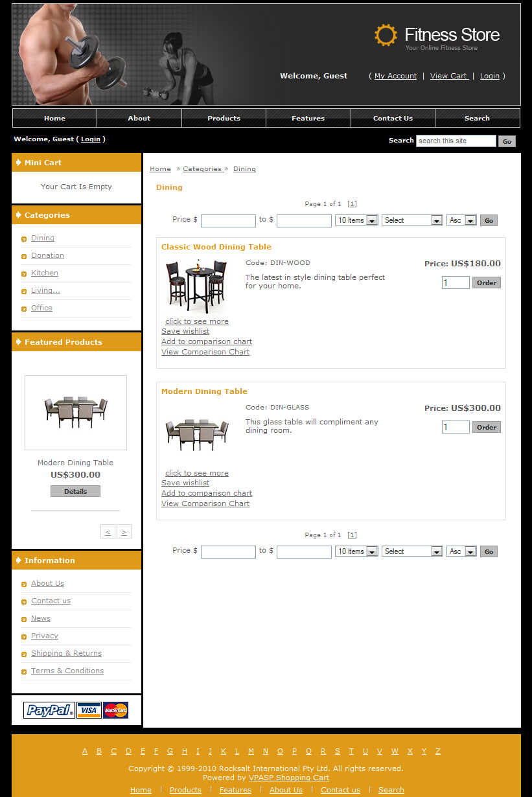This screenshot has width=532, height=797.
Task: Open the Privacy information link
Action: pyautogui.click(x=45, y=636)
